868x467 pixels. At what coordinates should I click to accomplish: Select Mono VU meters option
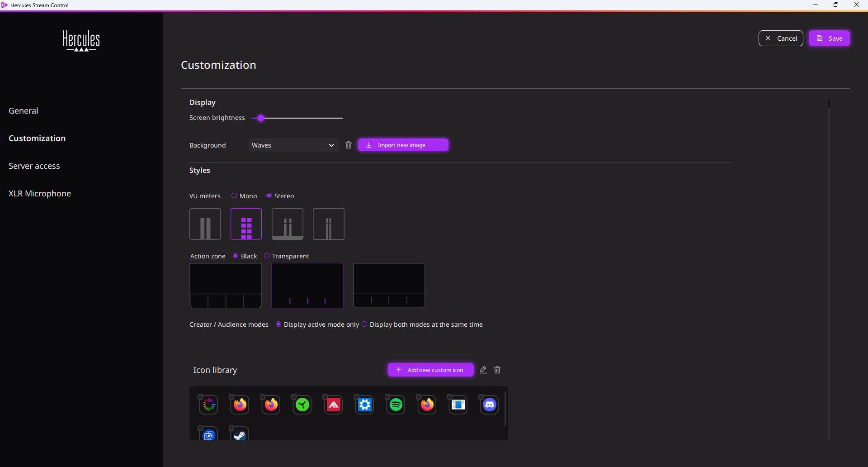234,196
